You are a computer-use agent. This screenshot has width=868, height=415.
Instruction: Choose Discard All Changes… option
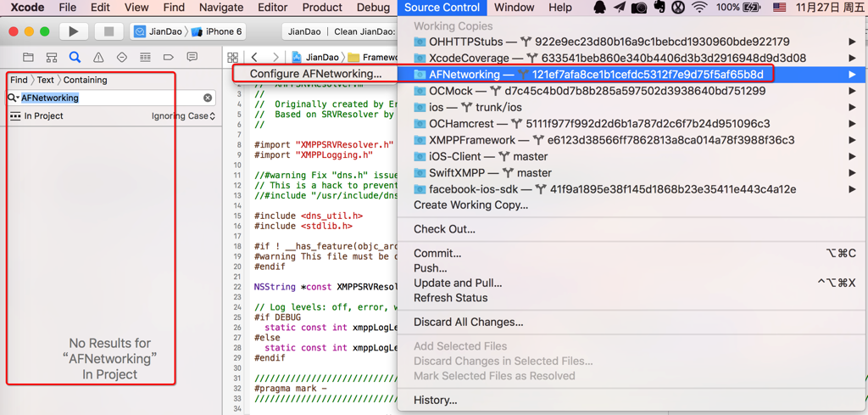point(468,322)
